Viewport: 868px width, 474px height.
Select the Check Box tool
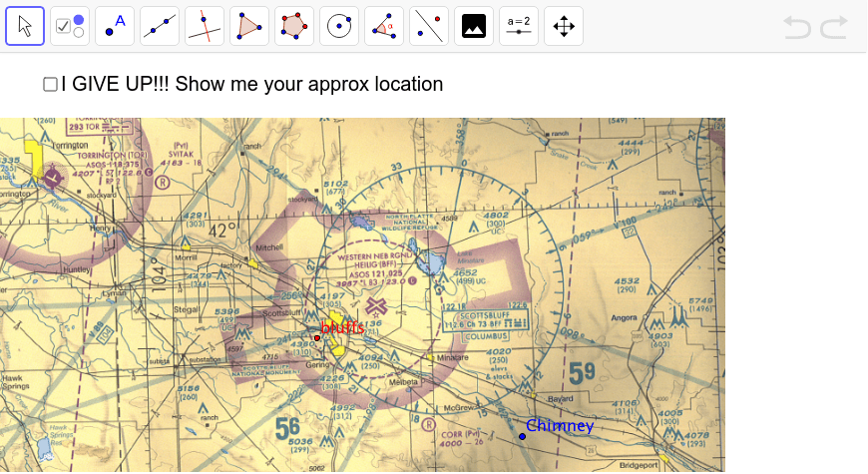pos(70,26)
